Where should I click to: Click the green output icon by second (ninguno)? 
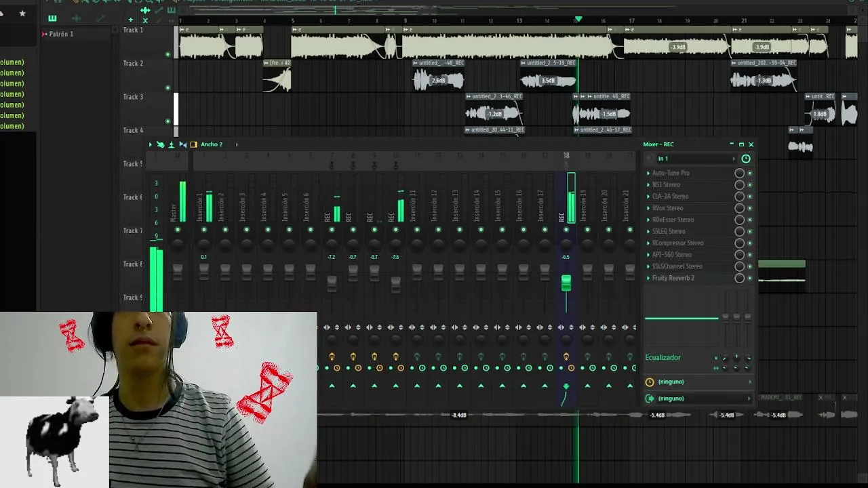pos(650,399)
